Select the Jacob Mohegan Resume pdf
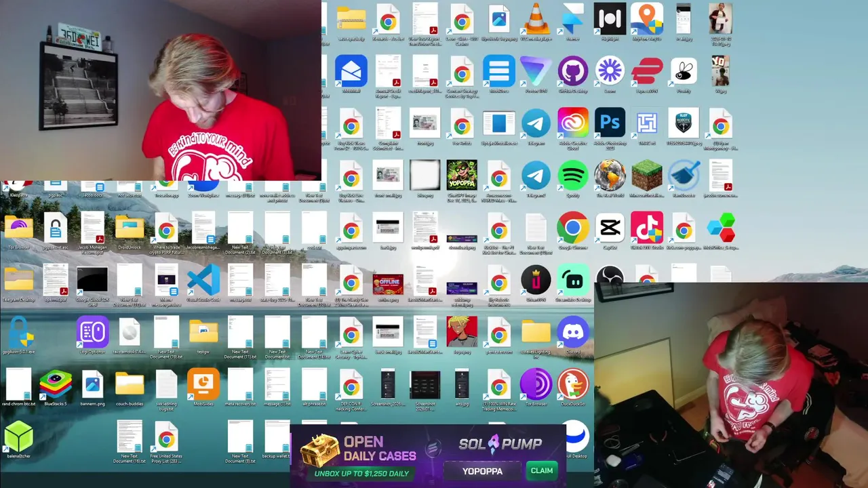Screen dimensions: 868x488 point(92,228)
